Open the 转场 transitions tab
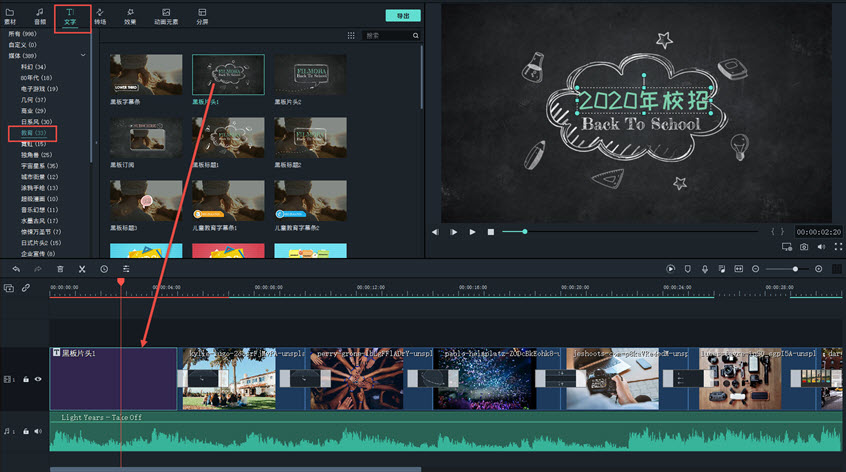The width and height of the screenshot is (846, 472). (x=100, y=16)
